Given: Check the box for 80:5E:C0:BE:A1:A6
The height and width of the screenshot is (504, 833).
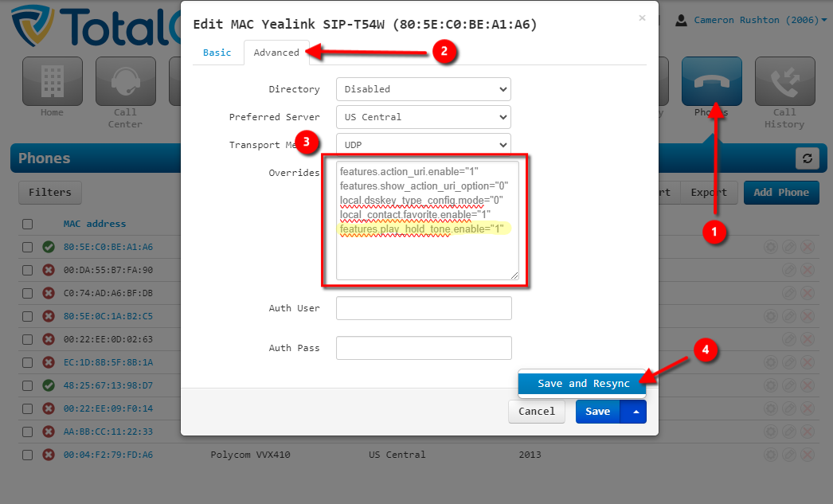Looking at the screenshot, I should pyautogui.click(x=28, y=247).
